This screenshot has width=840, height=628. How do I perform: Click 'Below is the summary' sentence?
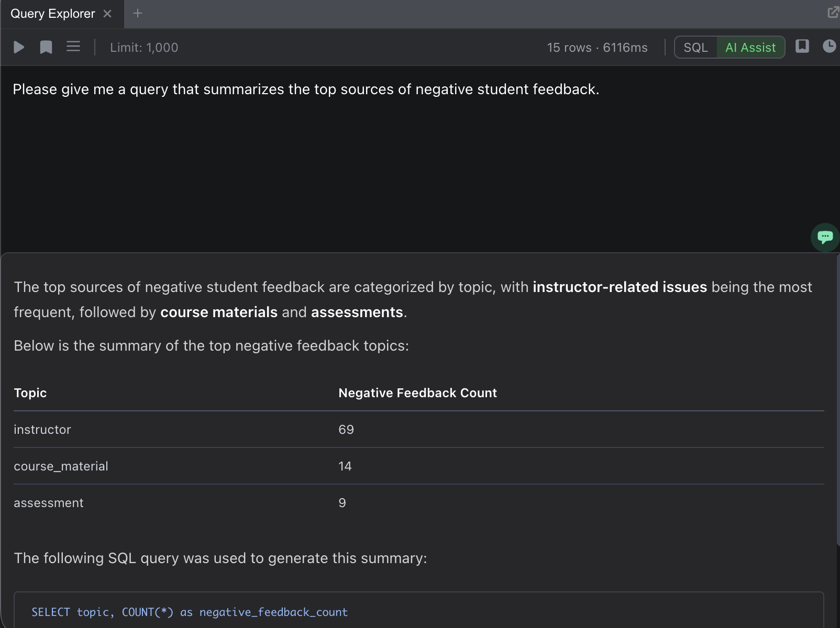coord(212,346)
